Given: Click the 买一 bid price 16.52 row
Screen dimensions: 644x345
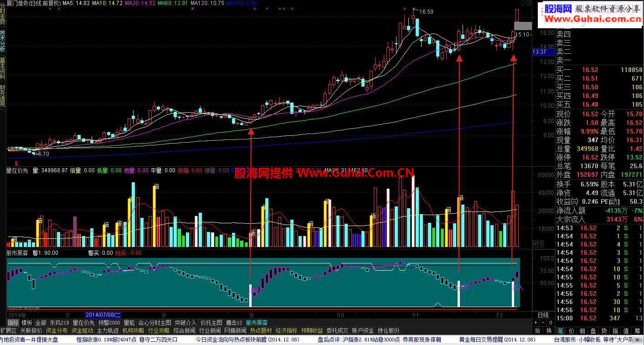Looking at the screenshot, I should [x=599, y=70].
